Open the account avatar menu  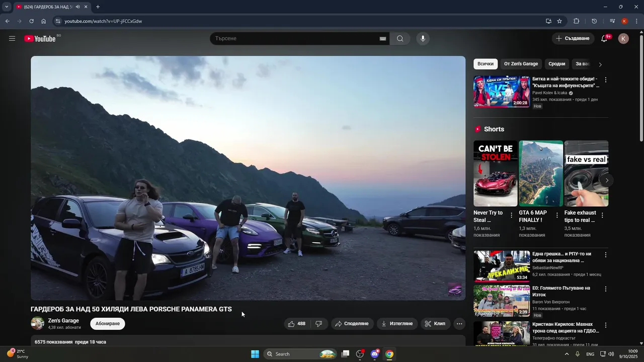[623, 39]
